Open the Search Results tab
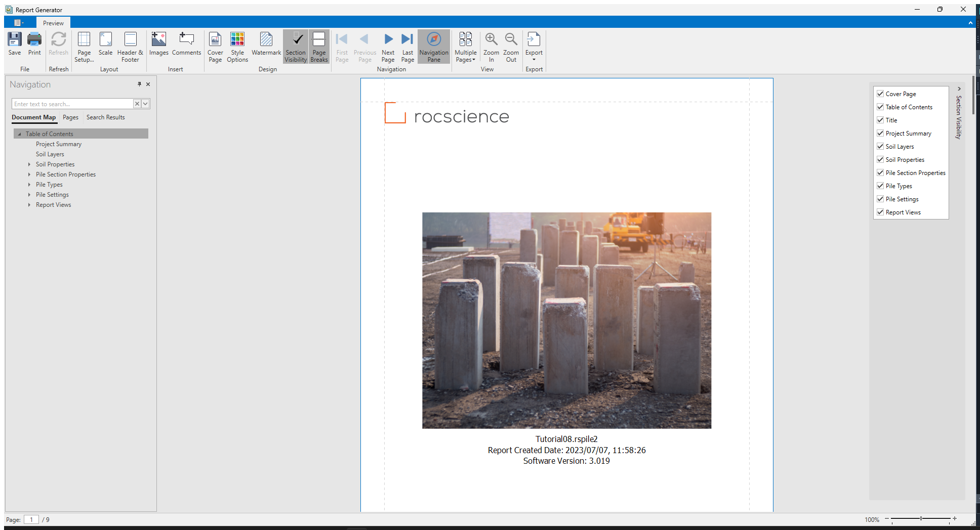The image size is (980, 530). coord(105,117)
